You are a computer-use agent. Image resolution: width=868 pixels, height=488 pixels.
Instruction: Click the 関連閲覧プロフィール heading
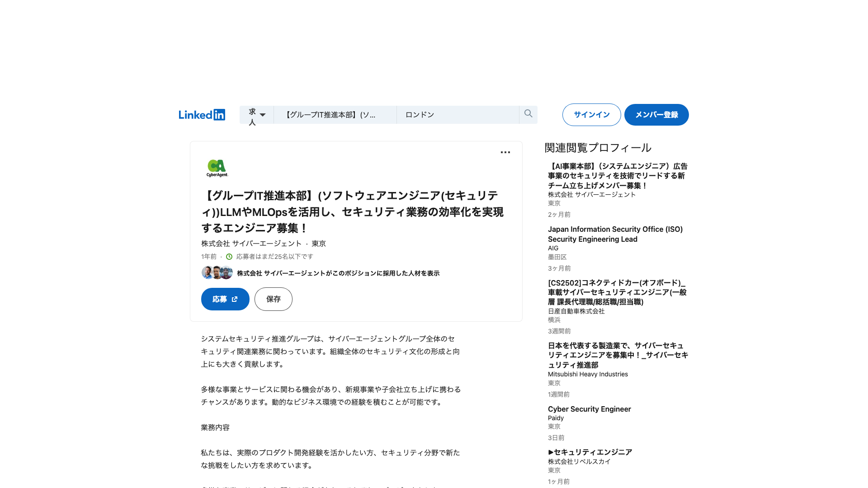[x=598, y=148]
